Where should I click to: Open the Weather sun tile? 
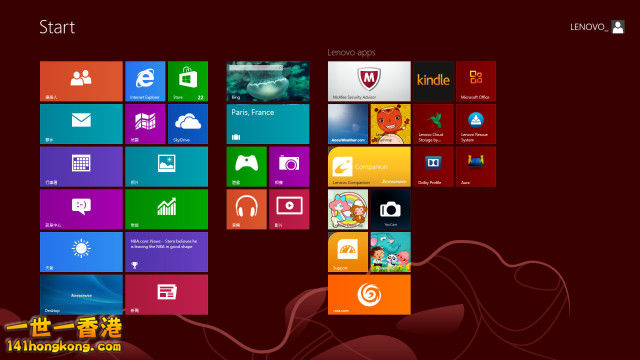coord(81,252)
